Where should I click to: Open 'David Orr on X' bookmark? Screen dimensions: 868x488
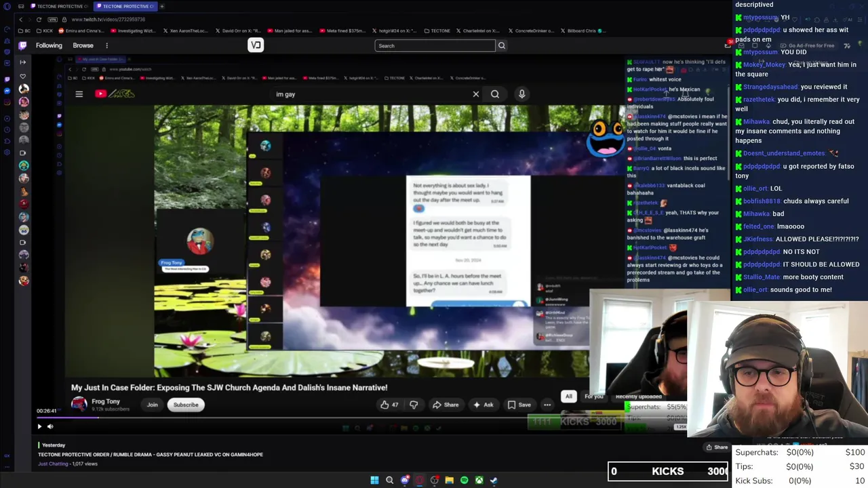(239, 30)
